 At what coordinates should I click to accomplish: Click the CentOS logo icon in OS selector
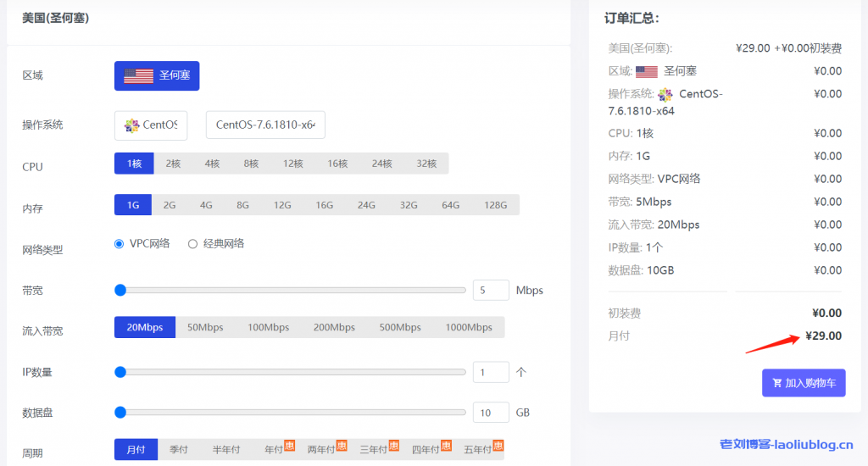[131, 125]
